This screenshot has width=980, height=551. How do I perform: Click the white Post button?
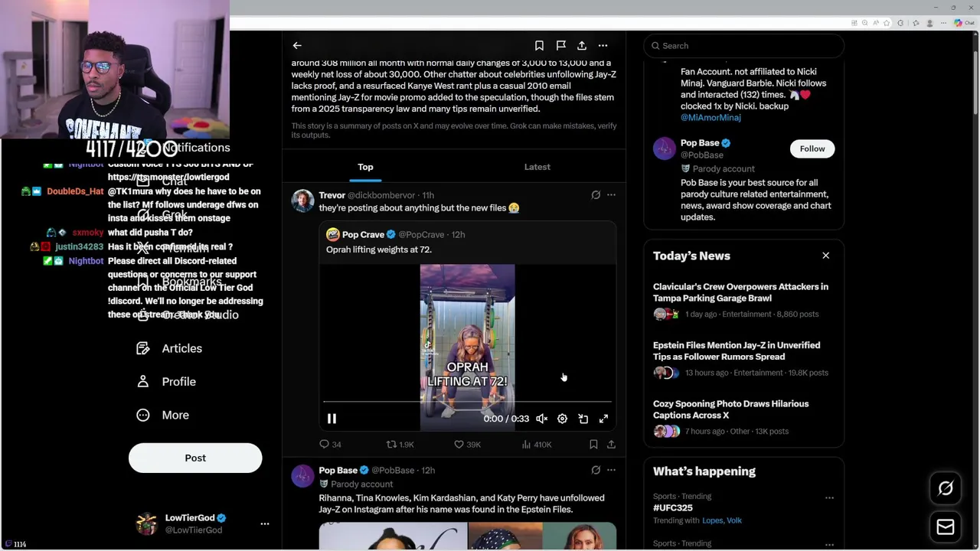click(195, 458)
